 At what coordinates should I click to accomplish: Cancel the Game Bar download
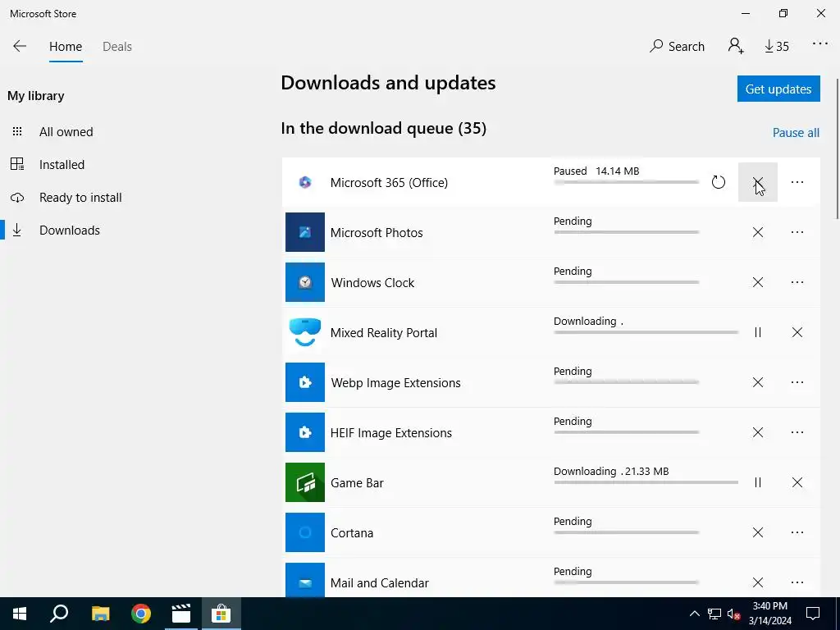[797, 482]
